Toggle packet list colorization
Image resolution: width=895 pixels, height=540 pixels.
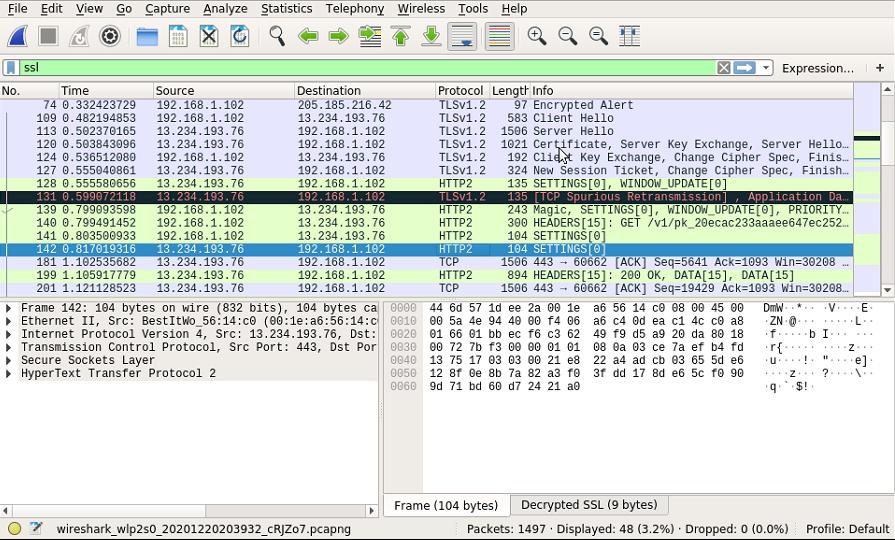coord(499,36)
